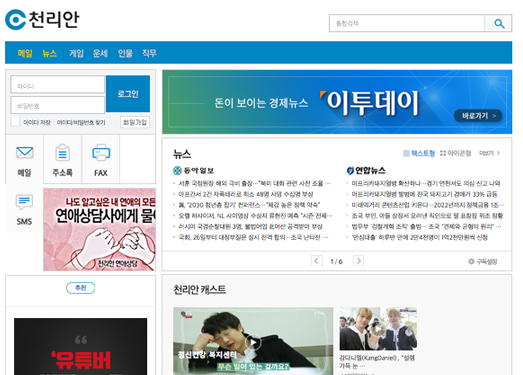Screen dimensions: 523x375
Task: Open the Kang Daniel thumbnail image
Action: pyautogui.click(x=378, y=329)
